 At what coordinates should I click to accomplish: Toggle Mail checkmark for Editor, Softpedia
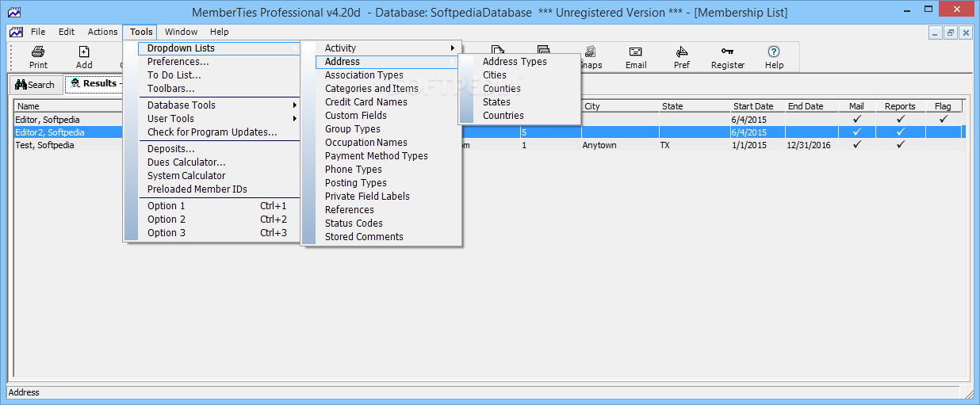click(856, 119)
